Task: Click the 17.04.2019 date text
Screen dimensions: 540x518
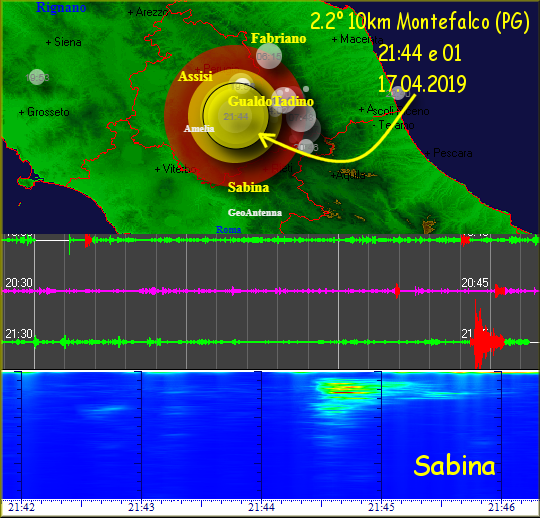Action: [x=422, y=84]
